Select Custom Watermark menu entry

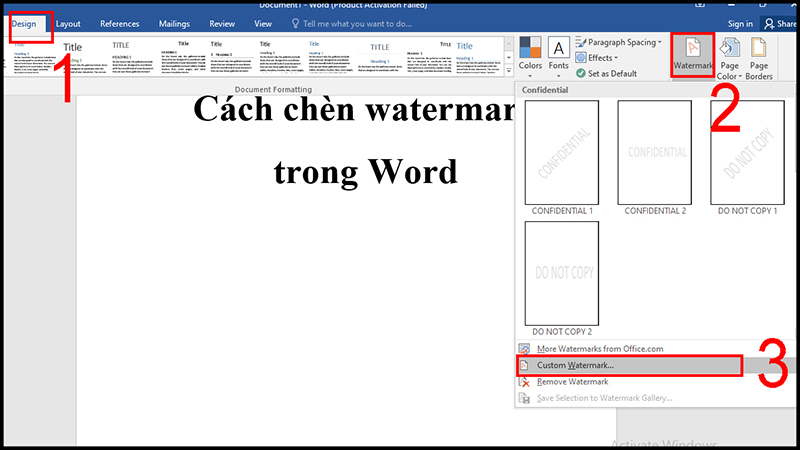click(x=575, y=365)
